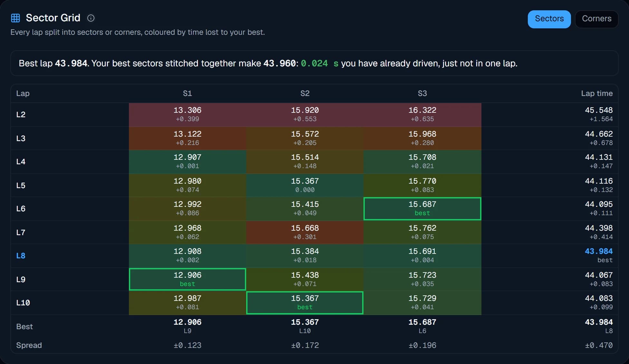Click the Best row label
This screenshot has height=364, width=629.
click(x=24, y=327)
